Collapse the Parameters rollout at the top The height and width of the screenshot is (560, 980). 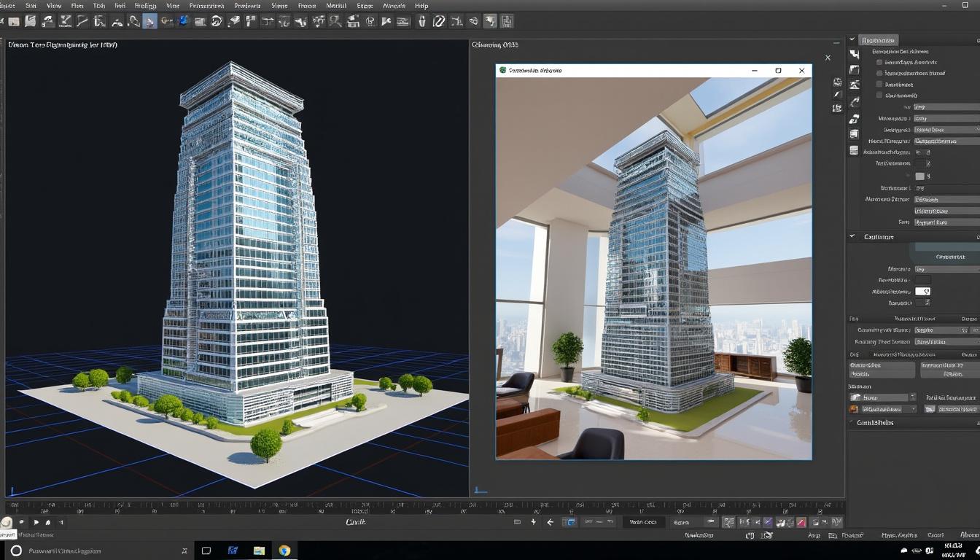tap(879, 40)
